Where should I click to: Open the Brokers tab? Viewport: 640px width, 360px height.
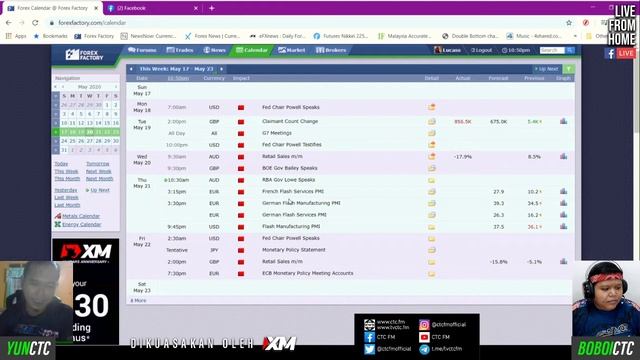click(x=331, y=50)
